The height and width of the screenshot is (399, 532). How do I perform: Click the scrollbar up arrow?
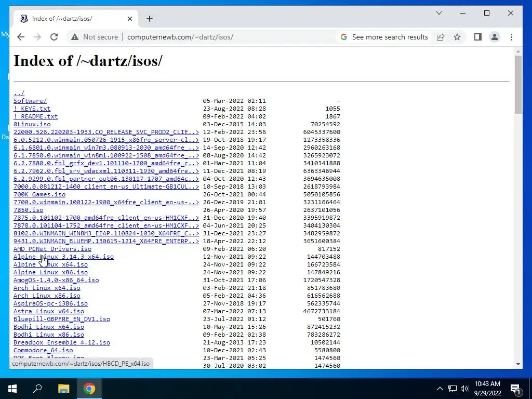[x=518, y=51]
